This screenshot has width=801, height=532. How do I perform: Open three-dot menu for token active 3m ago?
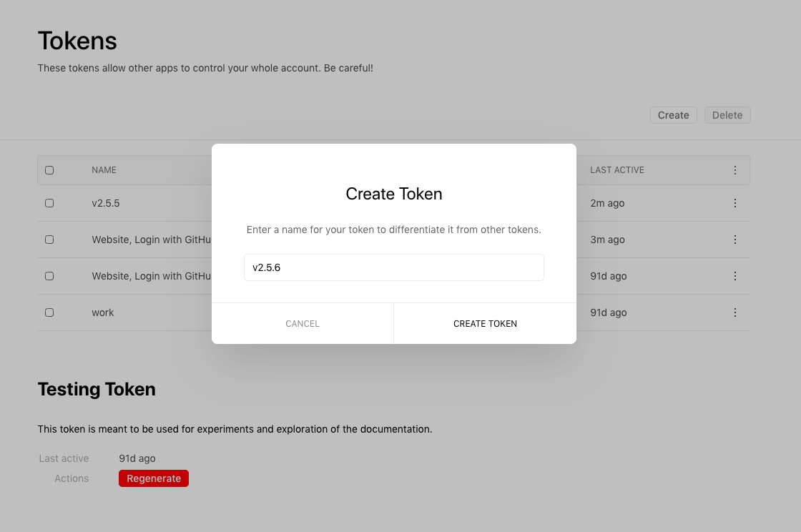[x=735, y=240]
